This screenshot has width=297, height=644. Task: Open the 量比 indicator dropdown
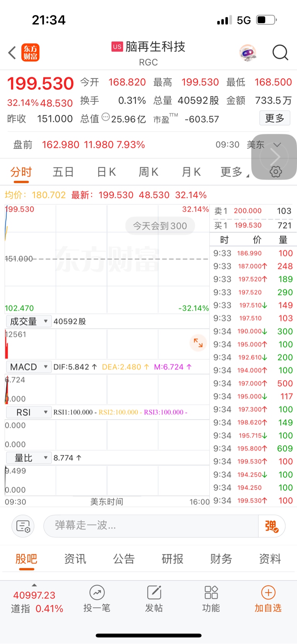[29, 458]
